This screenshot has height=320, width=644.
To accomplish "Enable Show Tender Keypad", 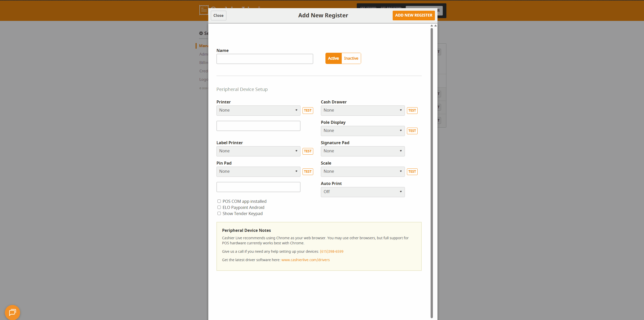I will (x=219, y=213).
